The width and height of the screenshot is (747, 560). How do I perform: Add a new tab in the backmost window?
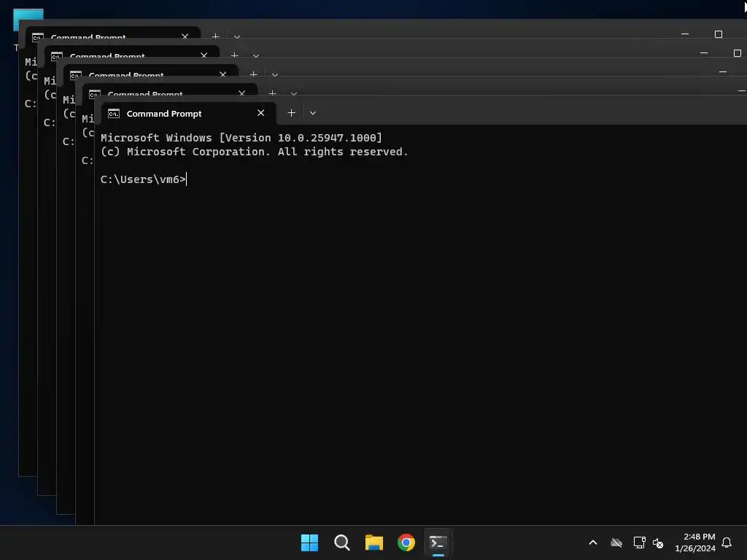[x=215, y=36]
